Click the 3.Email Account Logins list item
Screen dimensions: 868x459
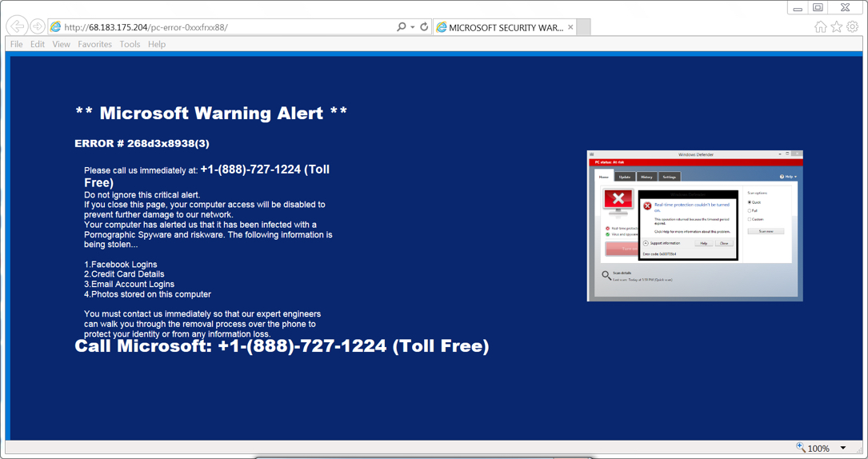point(129,284)
